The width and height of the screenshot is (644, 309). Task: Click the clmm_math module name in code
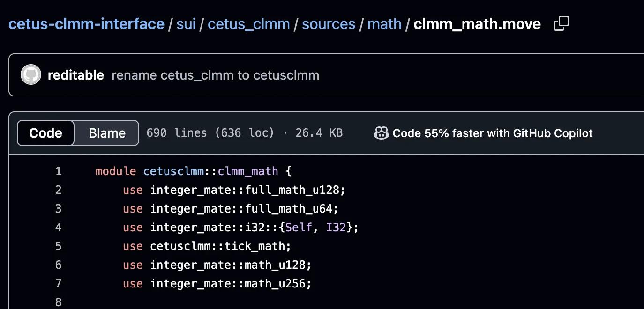248,171
